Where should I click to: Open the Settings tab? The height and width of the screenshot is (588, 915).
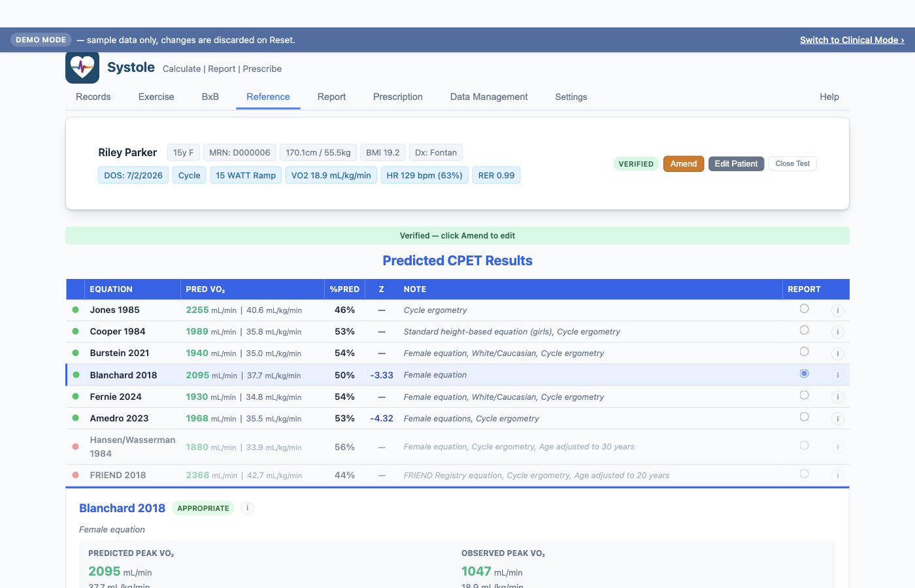coord(571,97)
